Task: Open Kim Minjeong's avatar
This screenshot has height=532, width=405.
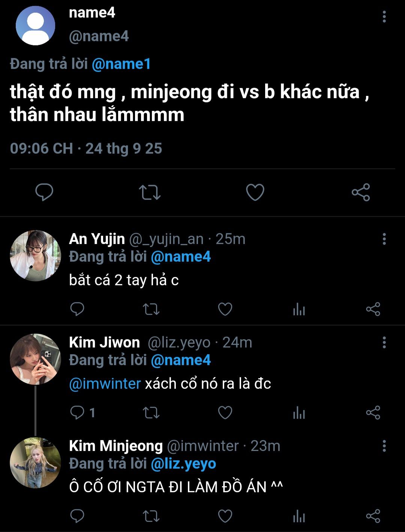Action: point(35,463)
